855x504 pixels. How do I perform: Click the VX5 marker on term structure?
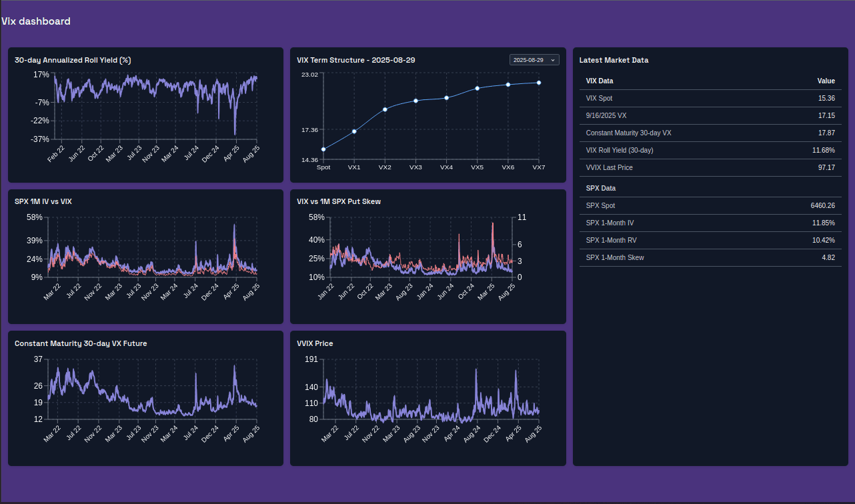(x=477, y=88)
